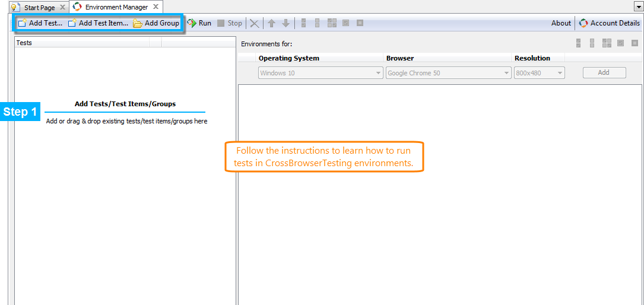This screenshot has width=644, height=305.
Task: Switch to the Start Page tab
Action: 39,7
